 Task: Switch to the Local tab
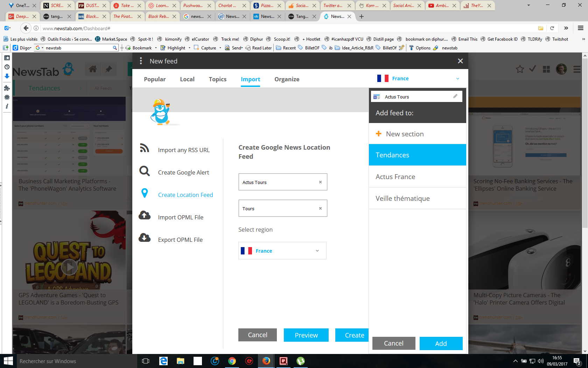tap(187, 79)
